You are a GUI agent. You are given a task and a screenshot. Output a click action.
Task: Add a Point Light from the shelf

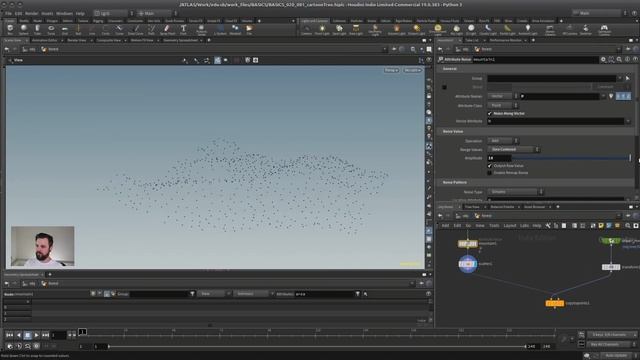(322, 29)
